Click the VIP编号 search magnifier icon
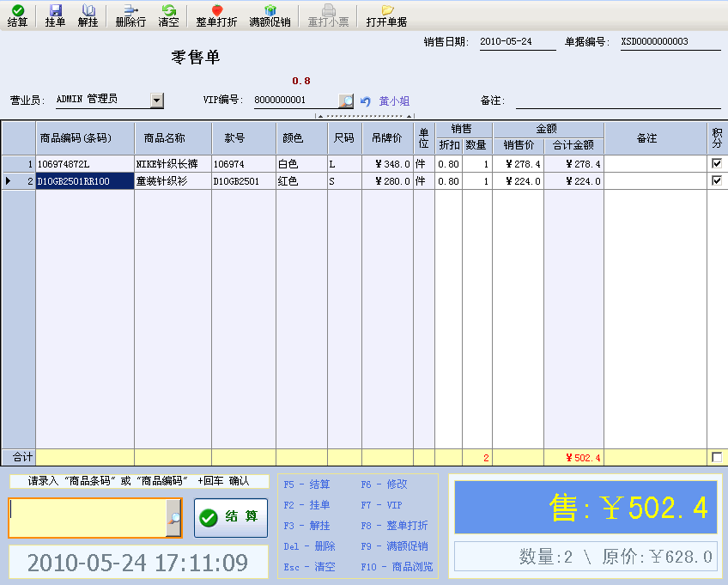 point(346,101)
